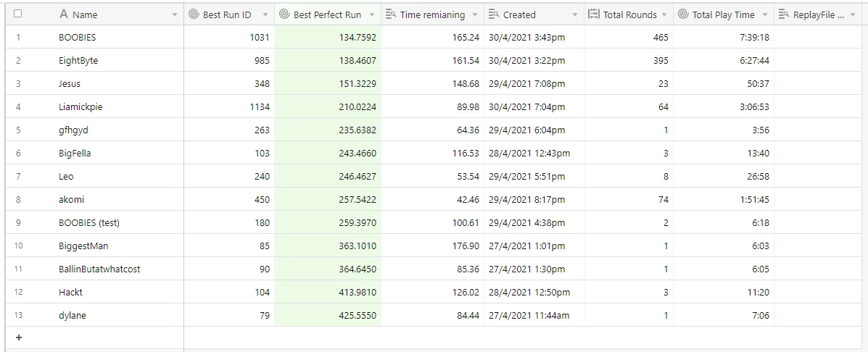
Task: Open the Name column dropdown arrow
Action: [x=175, y=15]
